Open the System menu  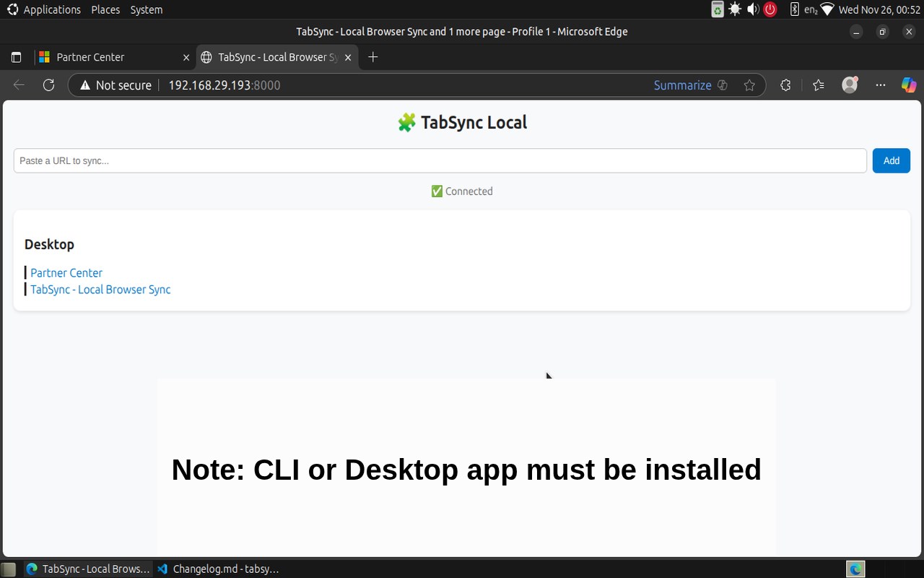click(x=147, y=9)
